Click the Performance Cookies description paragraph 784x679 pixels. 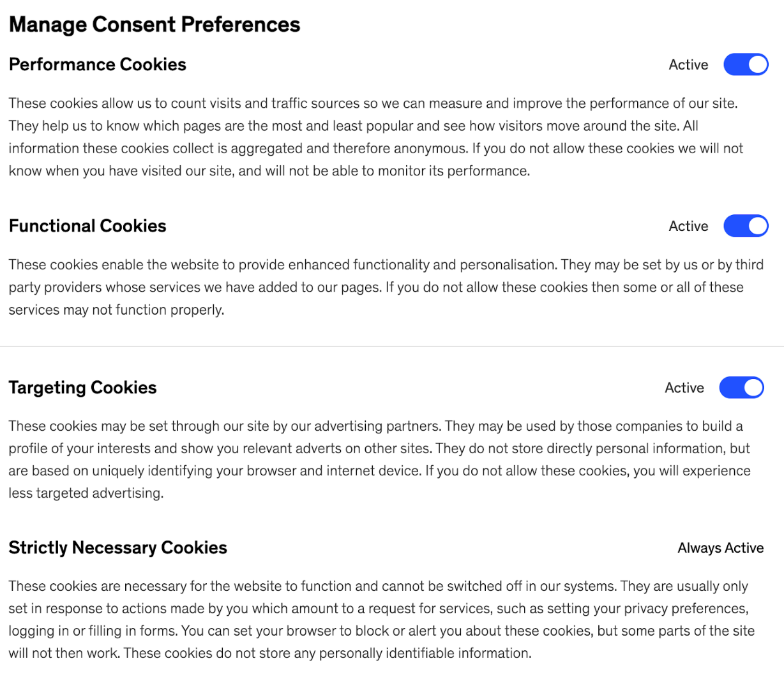click(376, 137)
